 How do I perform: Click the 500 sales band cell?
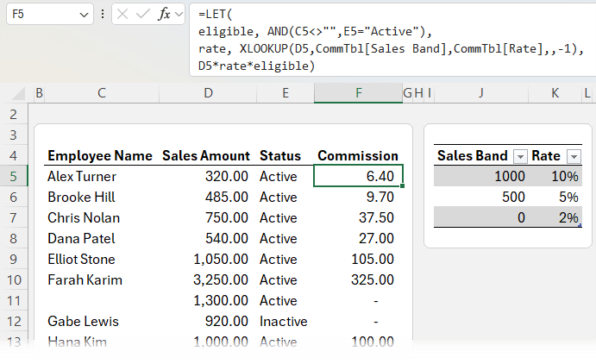click(x=481, y=197)
